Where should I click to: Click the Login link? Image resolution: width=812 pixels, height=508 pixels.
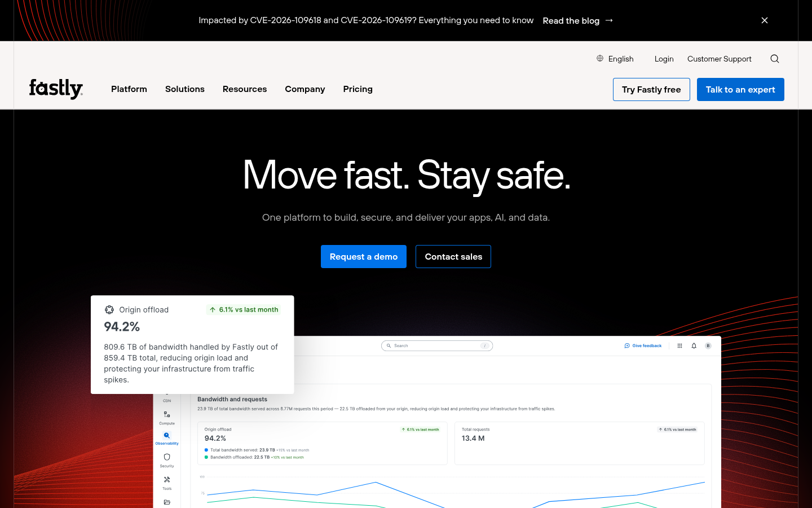pyautogui.click(x=664, y=59)
